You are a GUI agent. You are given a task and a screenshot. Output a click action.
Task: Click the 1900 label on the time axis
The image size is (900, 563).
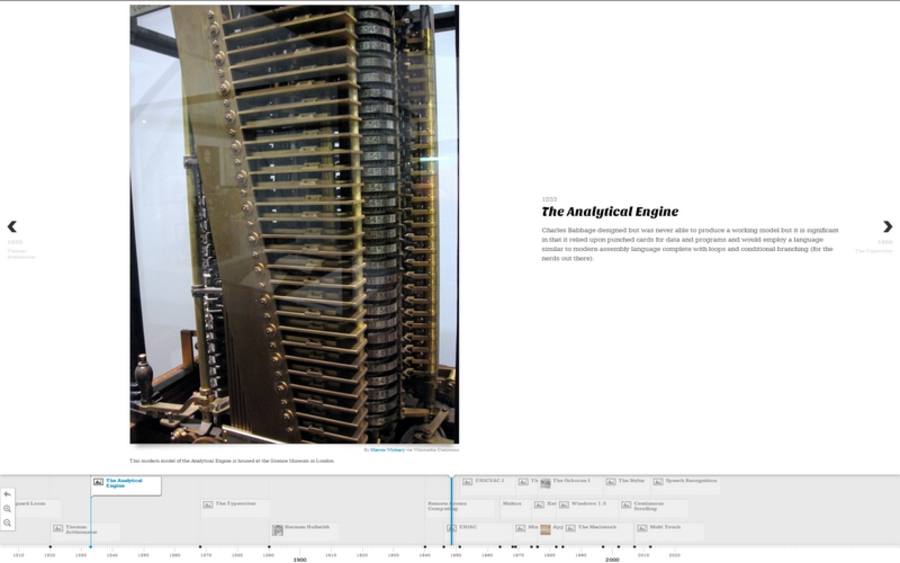[300, 559]
